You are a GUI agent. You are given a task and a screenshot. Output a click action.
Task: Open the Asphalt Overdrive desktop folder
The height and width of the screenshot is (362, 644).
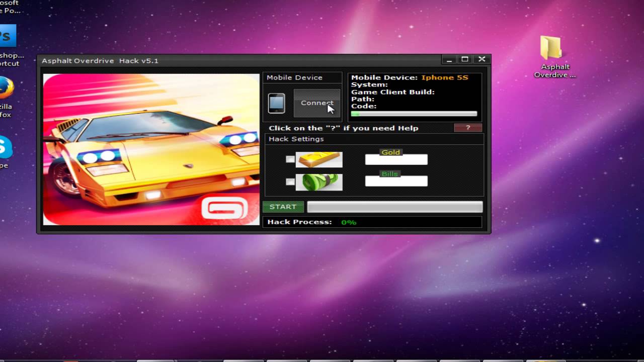pos(554,56)
